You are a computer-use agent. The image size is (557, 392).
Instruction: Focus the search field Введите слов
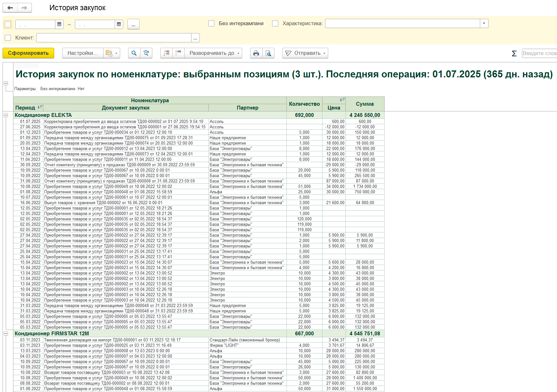click(x=539, y=53)
